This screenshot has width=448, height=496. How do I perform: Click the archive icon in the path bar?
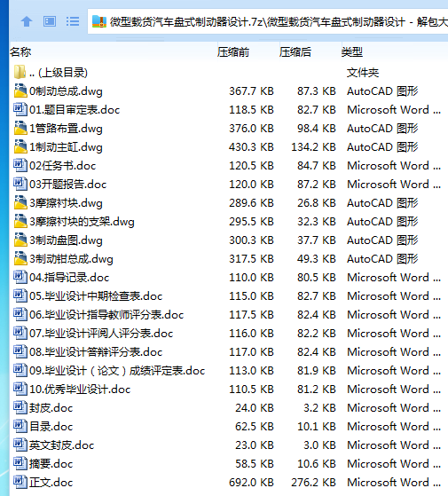[99, 21]
